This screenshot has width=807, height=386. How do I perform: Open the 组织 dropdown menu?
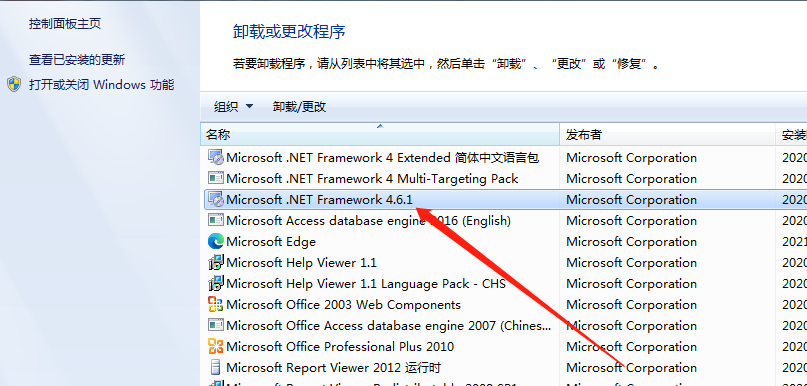point(233,107)
